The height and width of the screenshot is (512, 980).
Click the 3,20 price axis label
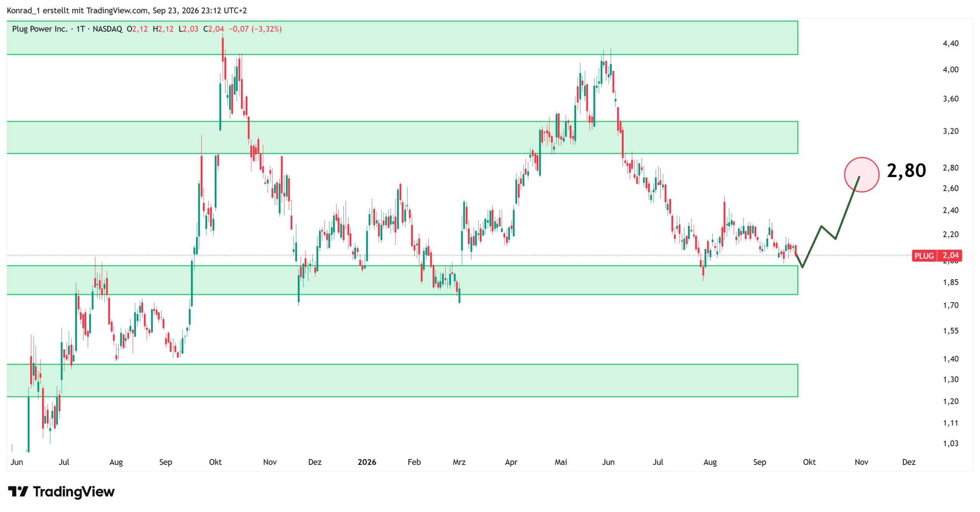point(950,131)
